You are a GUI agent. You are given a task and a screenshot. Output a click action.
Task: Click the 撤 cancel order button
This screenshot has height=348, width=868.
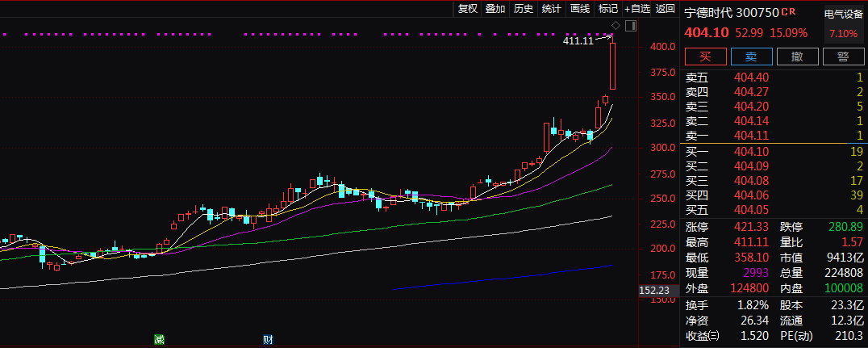point(796,56)
